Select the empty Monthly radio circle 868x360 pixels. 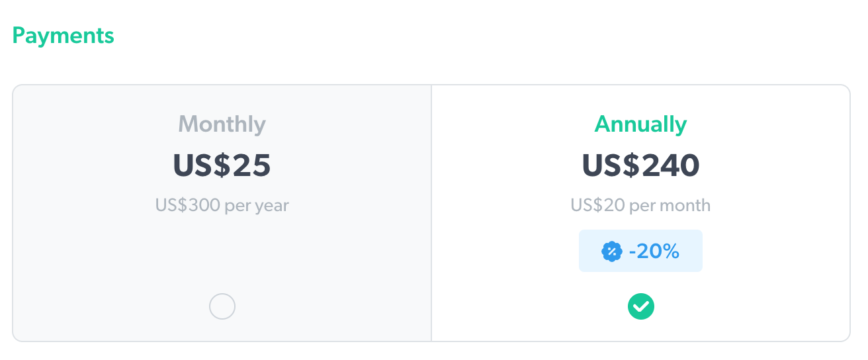[222, 306]
